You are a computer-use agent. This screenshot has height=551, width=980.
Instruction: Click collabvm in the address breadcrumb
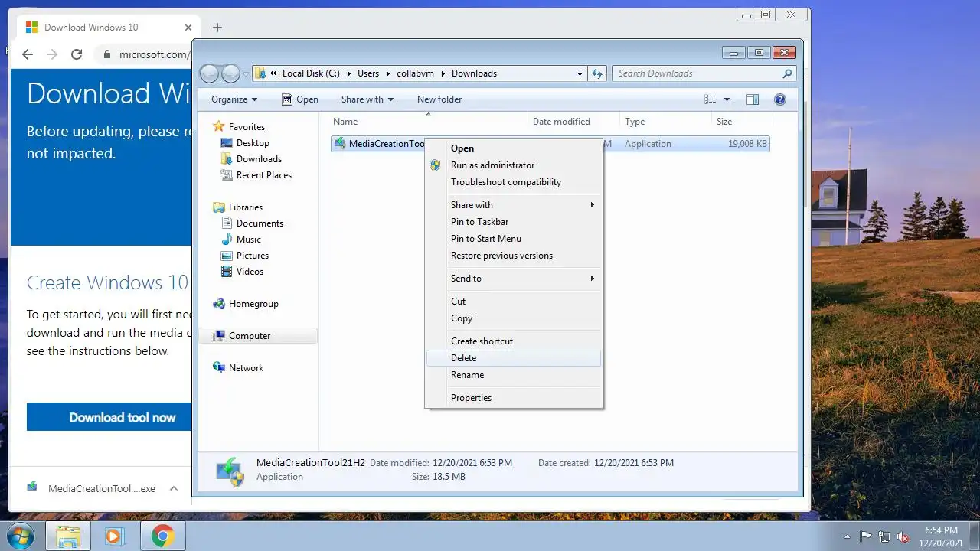[x=415, y=73]
